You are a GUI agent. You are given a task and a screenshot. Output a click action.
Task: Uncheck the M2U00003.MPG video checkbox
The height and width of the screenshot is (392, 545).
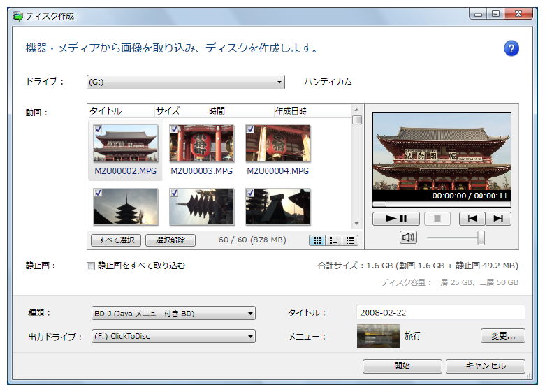174,129
